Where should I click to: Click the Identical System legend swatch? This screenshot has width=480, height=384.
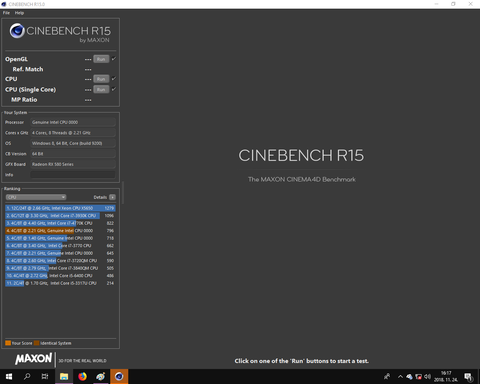tap(37, 343)
